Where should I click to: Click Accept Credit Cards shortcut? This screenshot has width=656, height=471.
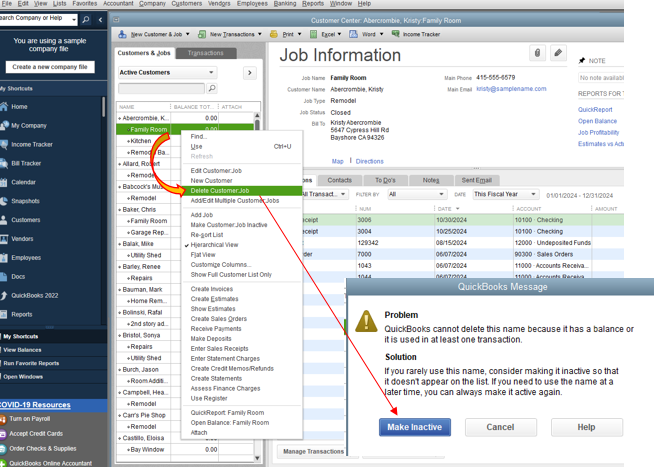point(36,434)
